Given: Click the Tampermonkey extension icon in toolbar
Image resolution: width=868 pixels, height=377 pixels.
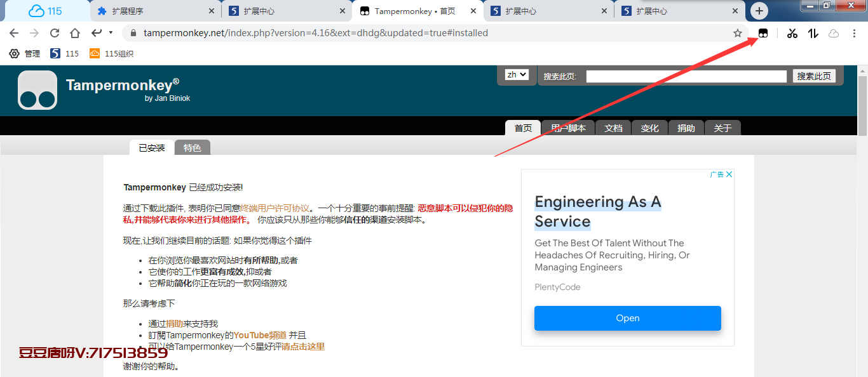Looking at the screenshot, I should (x=763, y=33).
